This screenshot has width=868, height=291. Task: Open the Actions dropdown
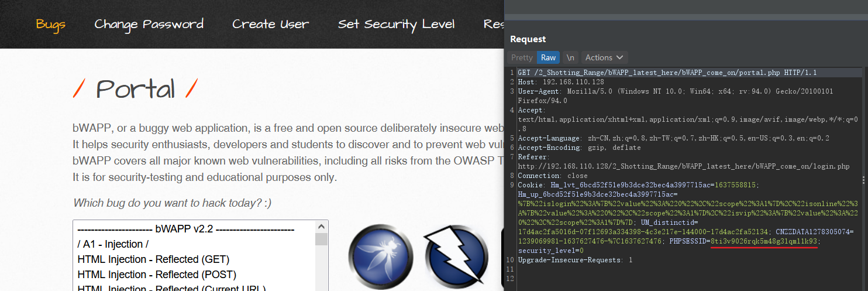pos(604,57)
